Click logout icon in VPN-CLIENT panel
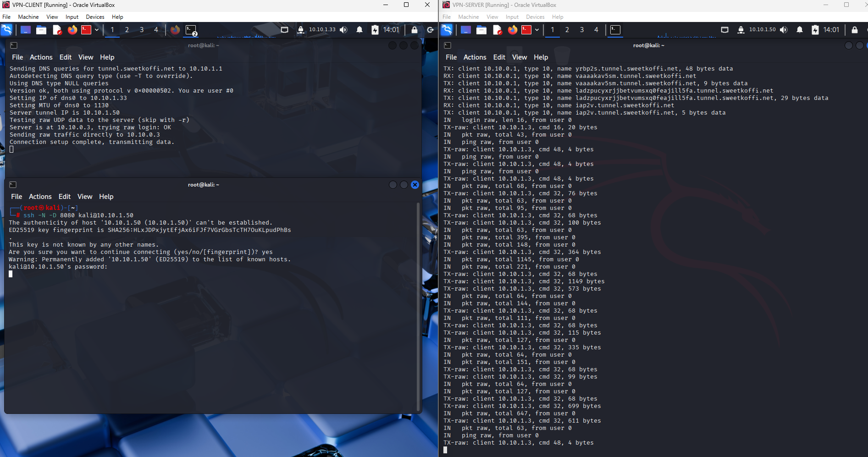The height and width of the screenshot is (457, 868). click(x=430, y=30)
